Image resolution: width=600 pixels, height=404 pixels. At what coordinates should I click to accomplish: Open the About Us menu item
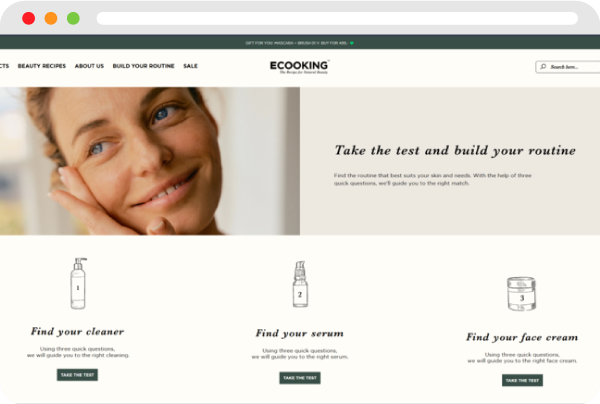pos(89,66)
